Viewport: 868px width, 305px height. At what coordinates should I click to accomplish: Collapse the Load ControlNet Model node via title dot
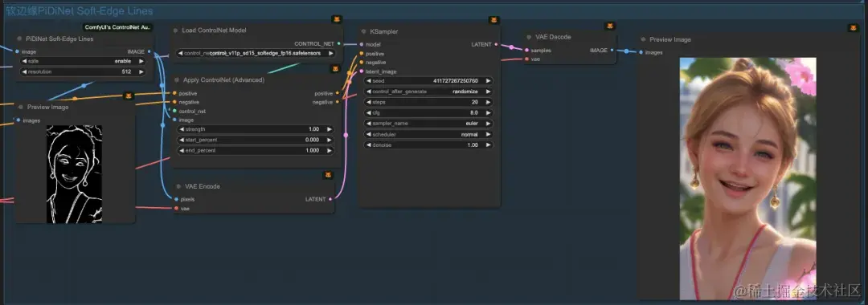175,31
